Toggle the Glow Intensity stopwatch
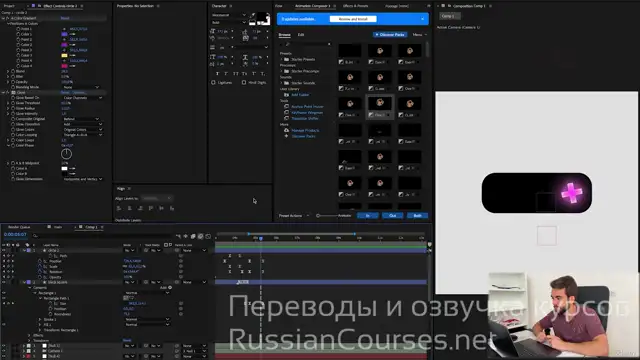The image size is (640, 360). coord(13,113)
